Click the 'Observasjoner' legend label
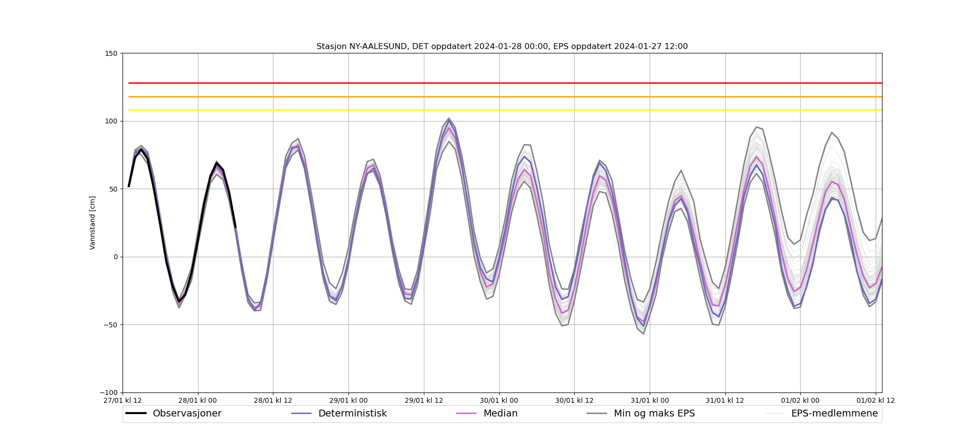980x441 pixels. pos(187,414)
